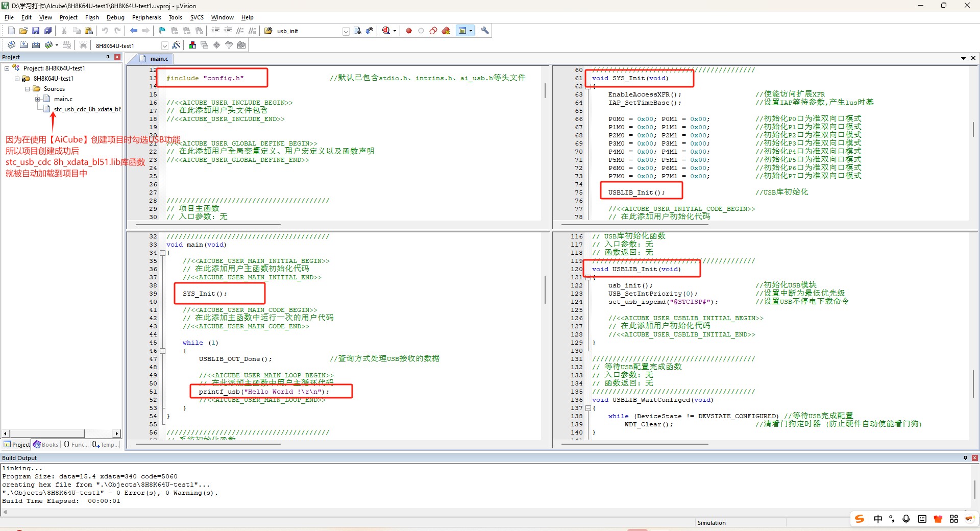
Task: Switch to Templates panel tab
Action: [x=106, y=445]
